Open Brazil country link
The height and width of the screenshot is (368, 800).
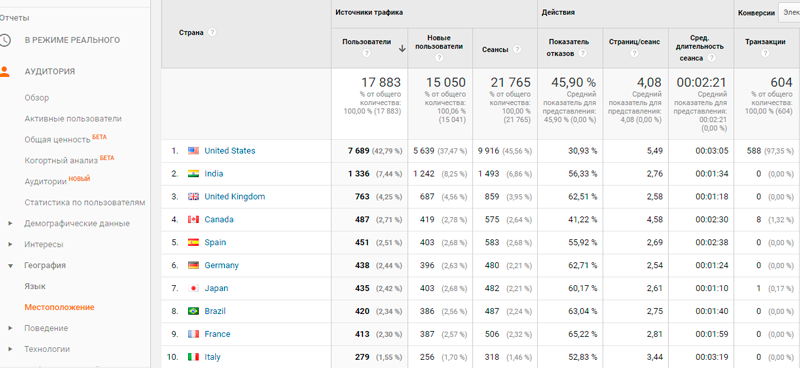(215, 311)
